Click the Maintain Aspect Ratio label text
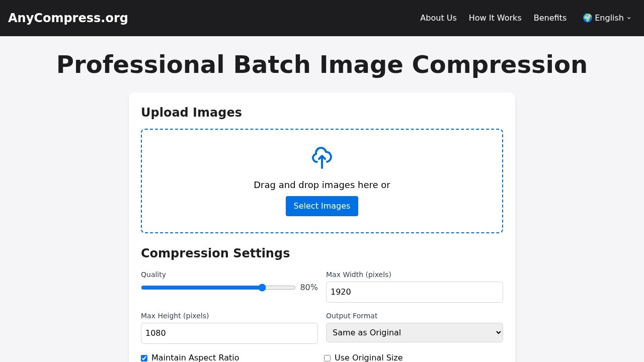The width and height of the screenshot is (644, 362). (195, 357)
